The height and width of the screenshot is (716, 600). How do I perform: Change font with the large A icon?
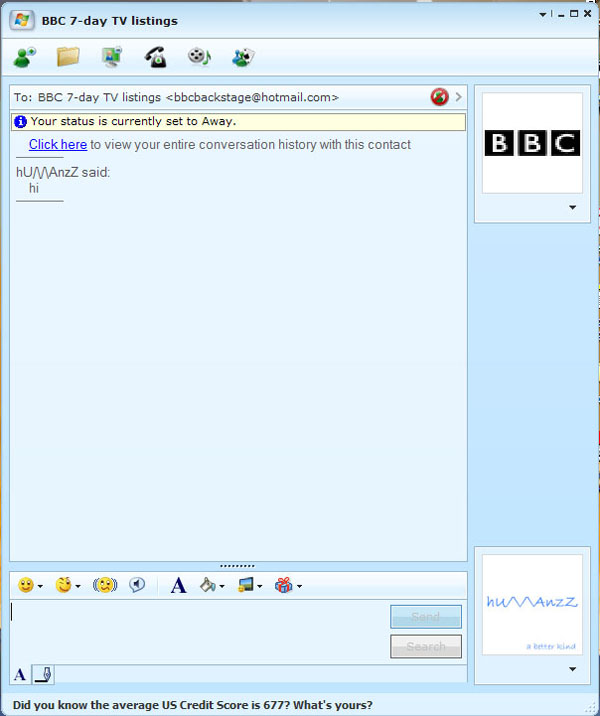(x=179, y=585)
